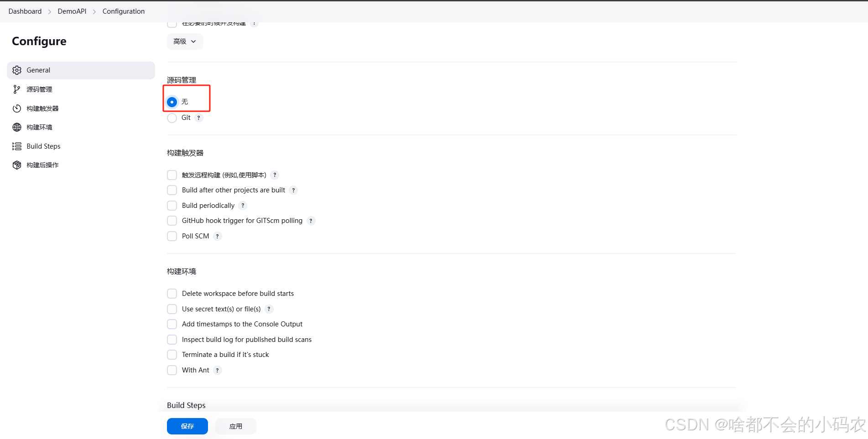The height and width of the screenshot is (439, 868).
Task: Enable Terminate a build if it's stuck
Action: [172, 355]
